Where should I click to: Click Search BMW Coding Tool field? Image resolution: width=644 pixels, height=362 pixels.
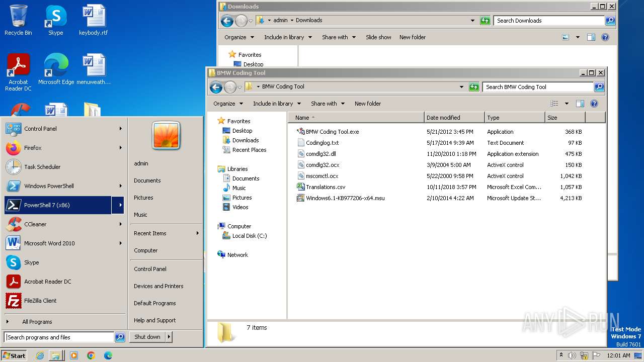tap(538, 87)
